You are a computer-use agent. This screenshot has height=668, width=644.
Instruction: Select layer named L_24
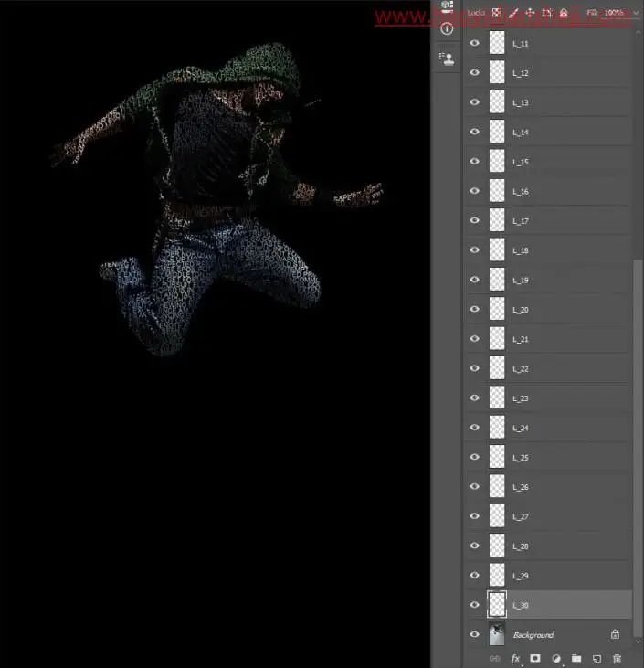point(521,429)
